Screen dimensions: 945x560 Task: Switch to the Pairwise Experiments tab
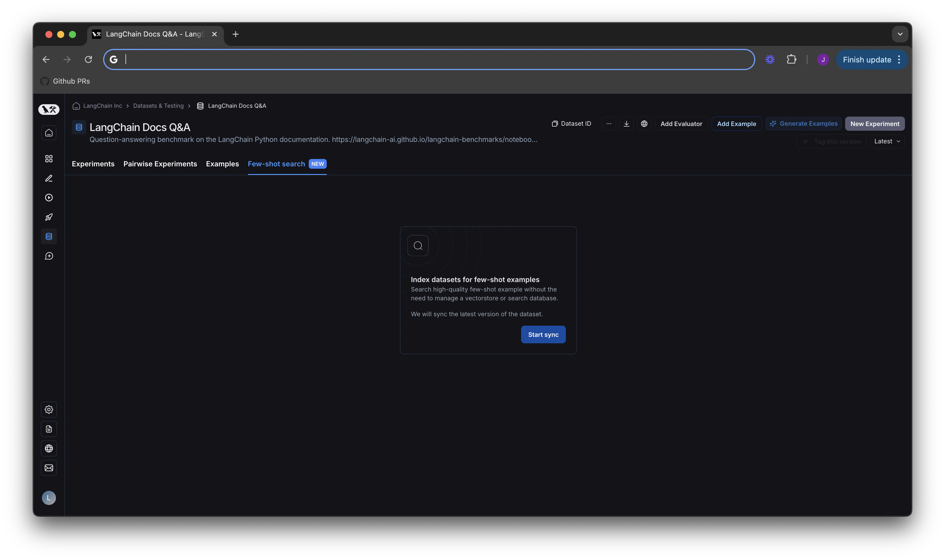[160, 164]
